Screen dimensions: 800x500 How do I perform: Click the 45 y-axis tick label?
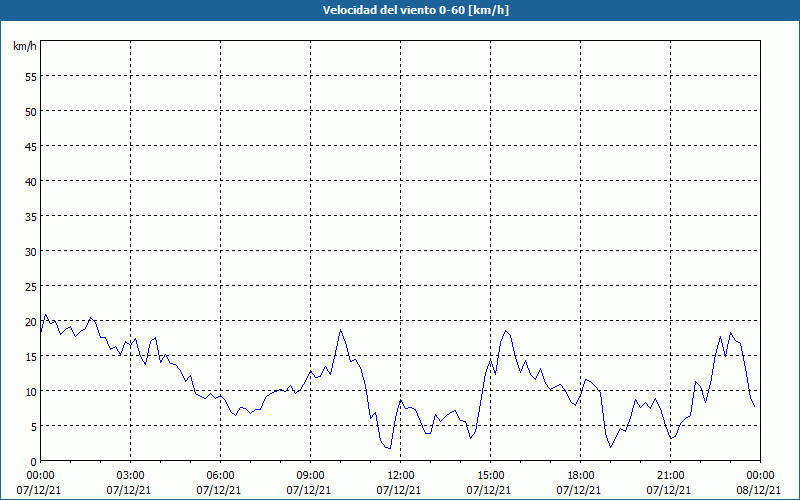pyautogui.click(x=30, y=146)
